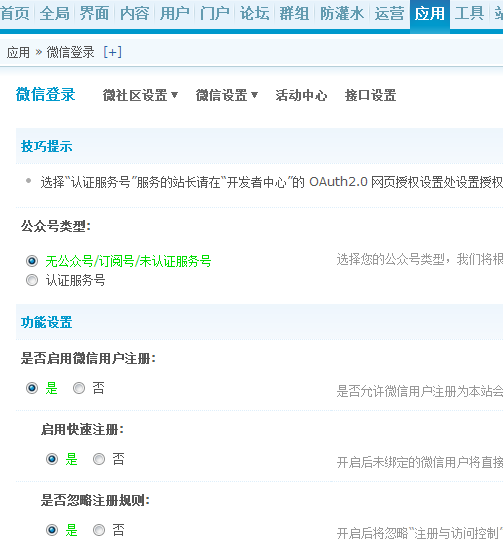This screenshot has width=503, height=549.
Task: Click 微信登录 in the breadcrumb
Action: tap(70, 53)
